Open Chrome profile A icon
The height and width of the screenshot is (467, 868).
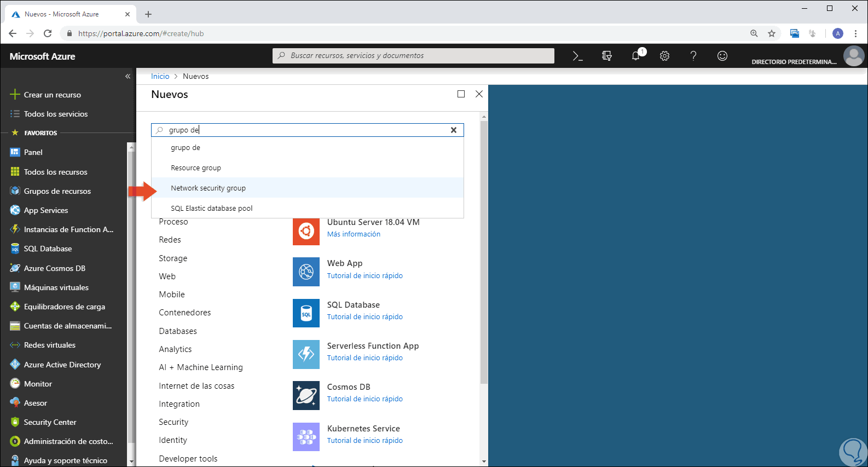tap(838, 33)
